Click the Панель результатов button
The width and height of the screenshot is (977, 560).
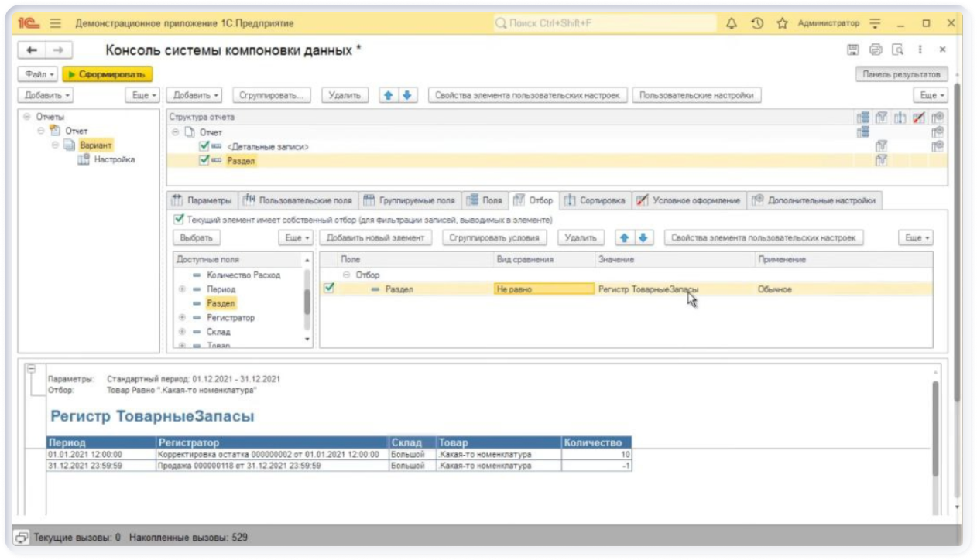[901, 74]
